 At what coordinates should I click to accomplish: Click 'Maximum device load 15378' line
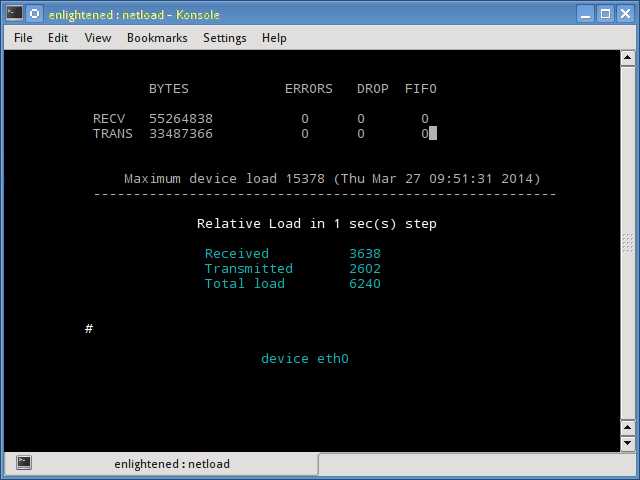[x=332, y=179]
